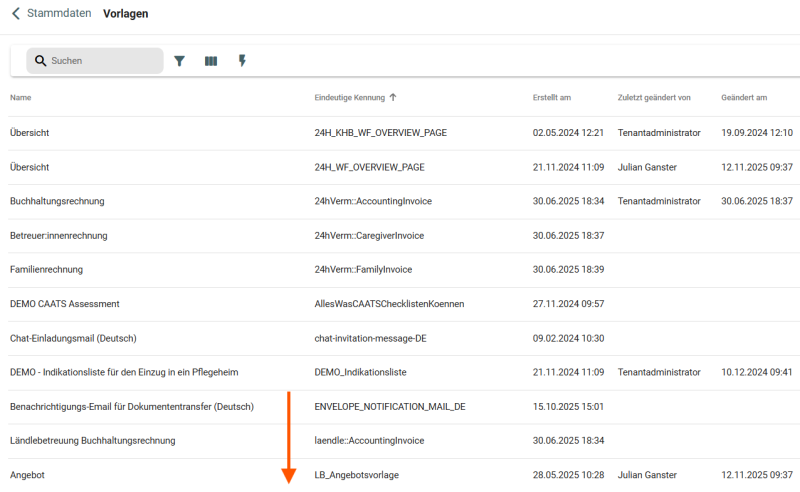The image size is (800, 492).
Task: Select the DEMO CAATS Assessment row
Action: [64, 303]
